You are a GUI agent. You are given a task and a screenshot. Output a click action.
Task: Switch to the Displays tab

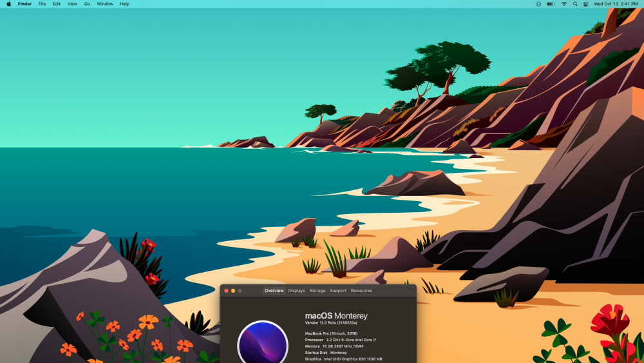pos(296,291)
